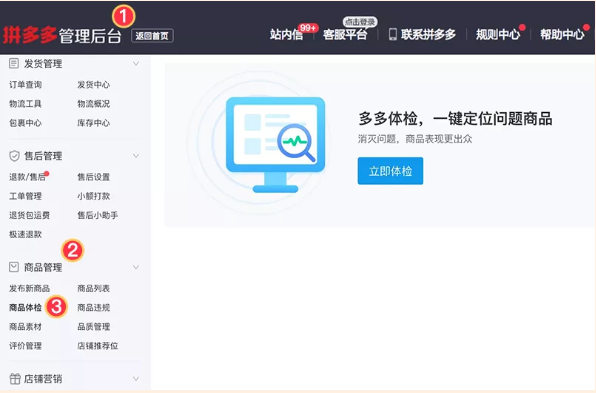Click the 店铺营销 gift icon

click(x=14, y=379)
